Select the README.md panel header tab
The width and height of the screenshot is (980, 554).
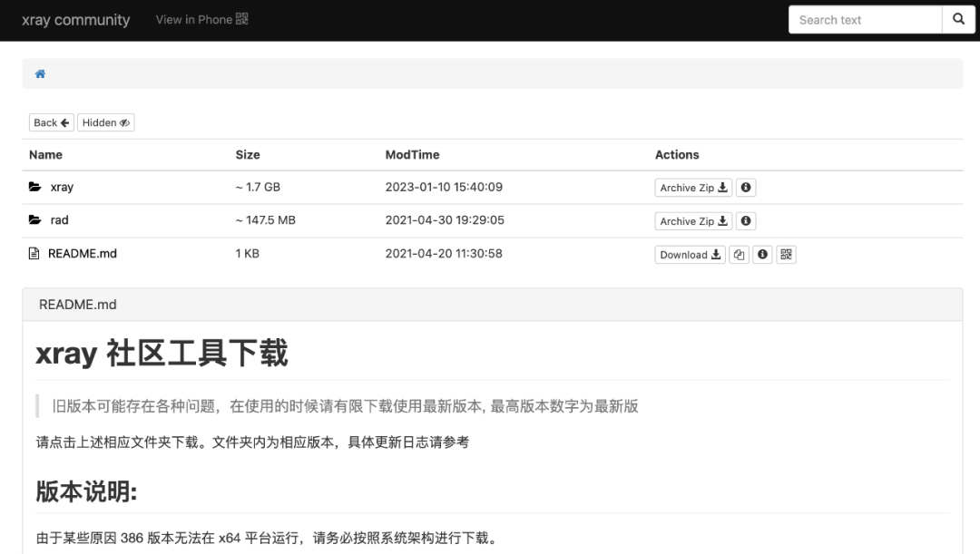click(75, 305)
